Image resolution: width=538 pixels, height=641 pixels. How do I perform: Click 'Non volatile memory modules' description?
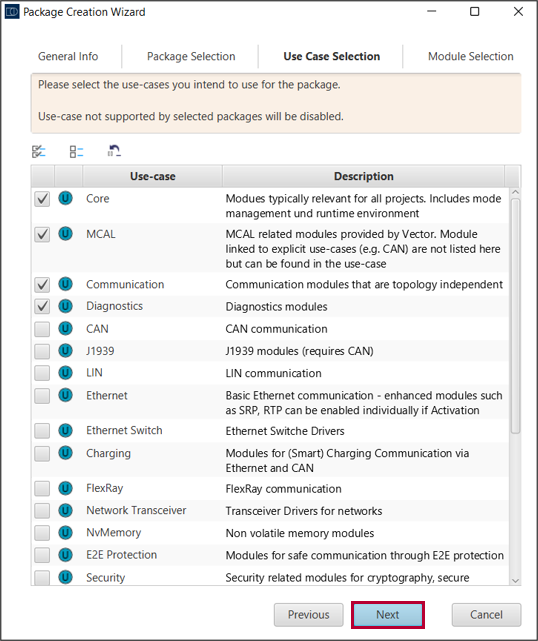pyautogui.click(x=300, y=533)
